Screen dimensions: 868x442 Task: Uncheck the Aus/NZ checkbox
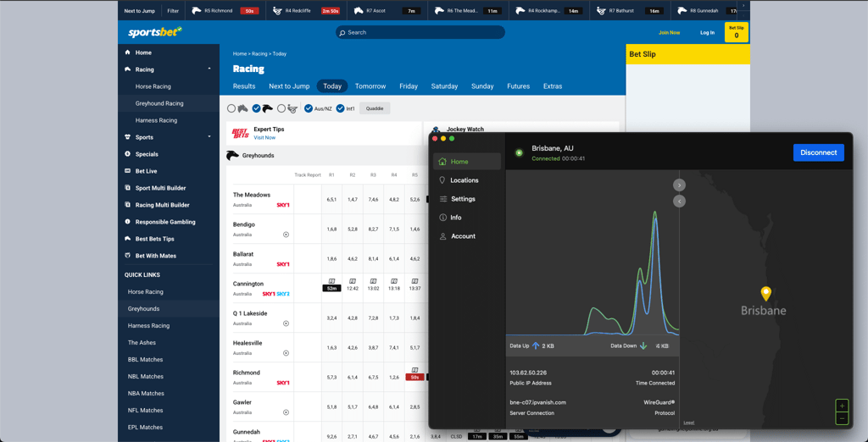(x=309, y=108)
